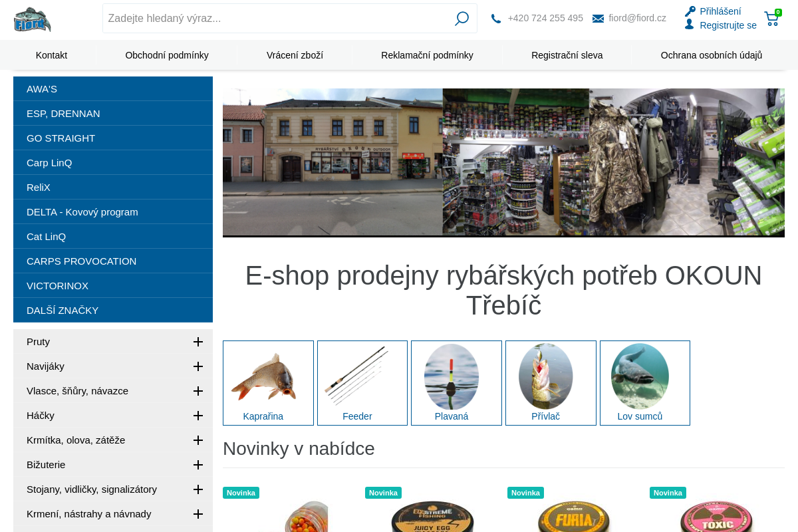This screenshot has height=532, width=798.
Task: Go to Reklamační podmínky page
Action: (x=427, y=55)
